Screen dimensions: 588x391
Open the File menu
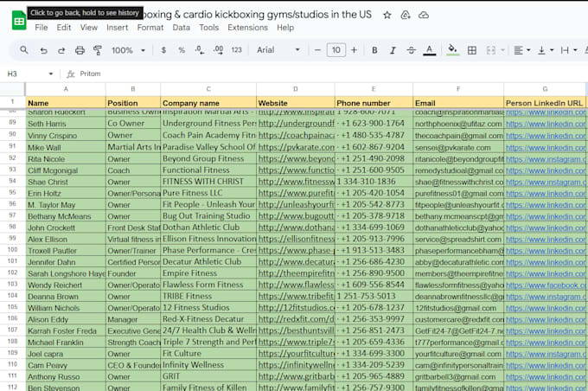coord(42,28)
